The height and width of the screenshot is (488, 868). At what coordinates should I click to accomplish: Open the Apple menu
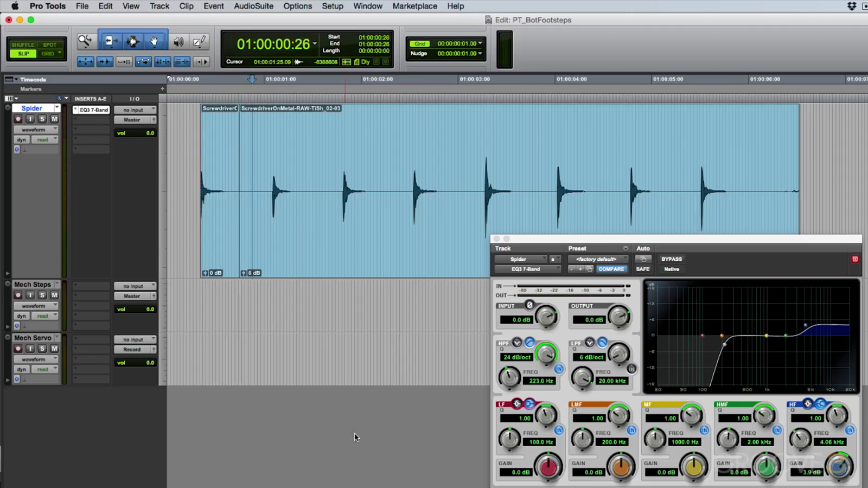[15, 6]
